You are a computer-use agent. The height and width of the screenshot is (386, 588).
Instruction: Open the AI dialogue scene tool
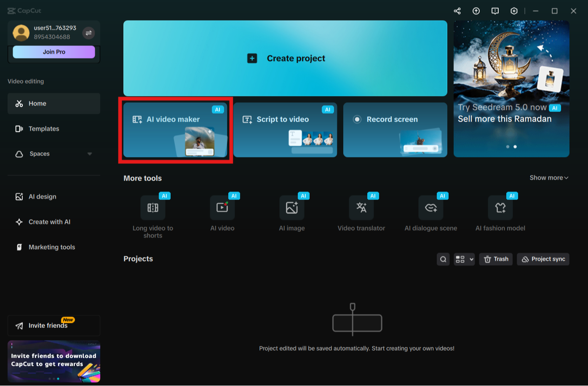[x=430, y=208]
